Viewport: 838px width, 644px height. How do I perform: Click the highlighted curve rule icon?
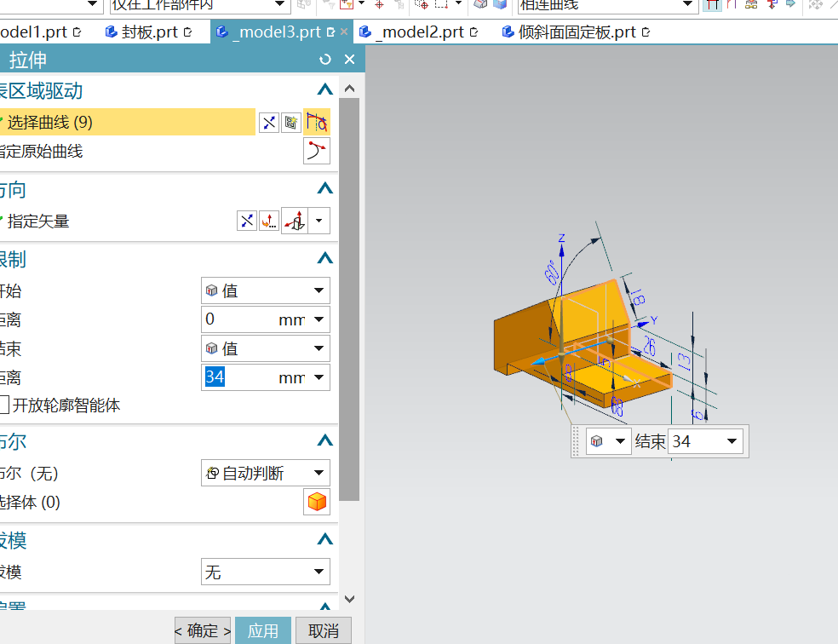click(316, 122)
